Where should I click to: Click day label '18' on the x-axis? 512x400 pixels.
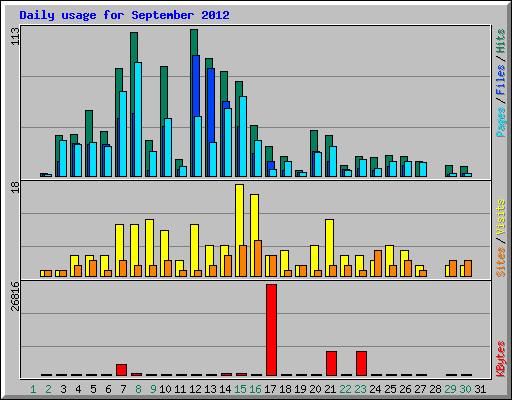(x=285, y=389)
